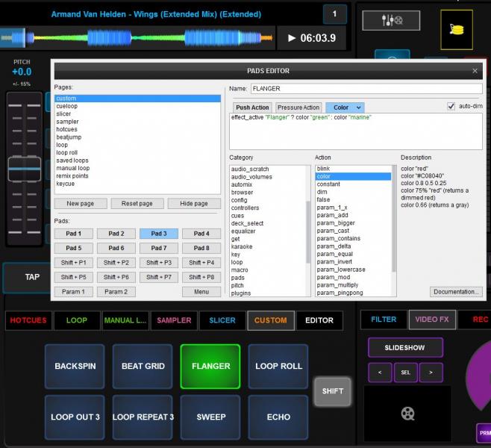This screenshot has width=491, height=448.
Task: Trigger the LOOP REPEAT 3 pad
Action: click(143, 417)
